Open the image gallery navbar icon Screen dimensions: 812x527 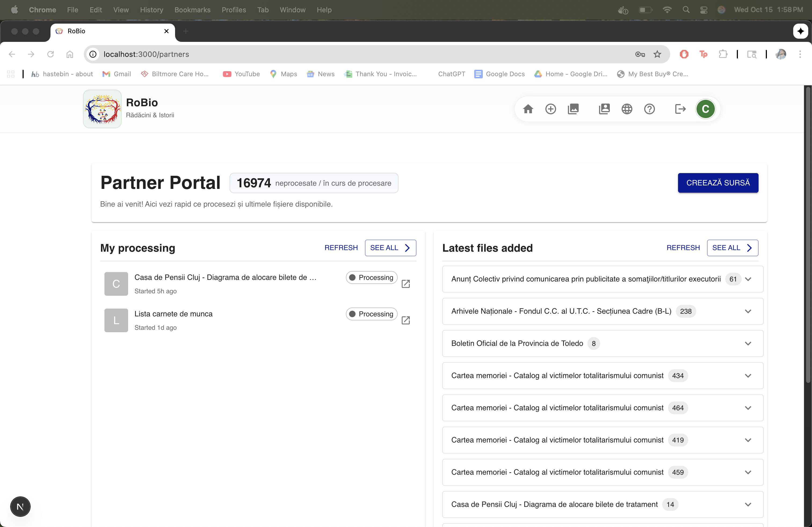point(573,109)
